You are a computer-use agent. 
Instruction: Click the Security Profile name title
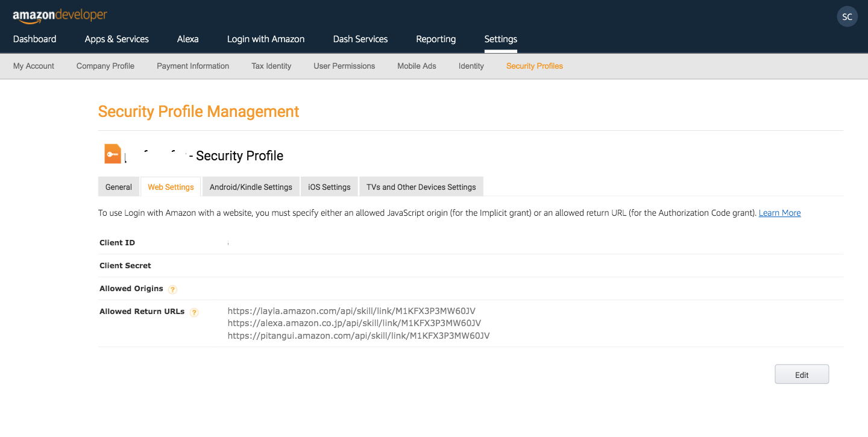point(204,156)
